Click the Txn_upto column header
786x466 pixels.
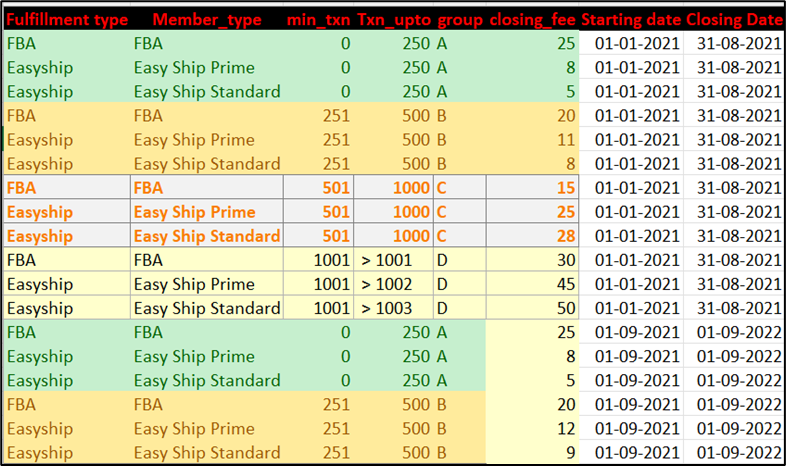[394, 20]
